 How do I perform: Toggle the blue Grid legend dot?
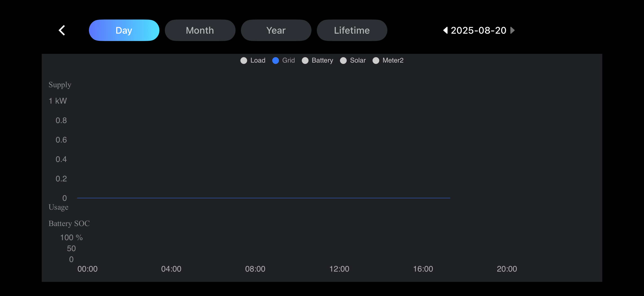[x=275, y=60]
